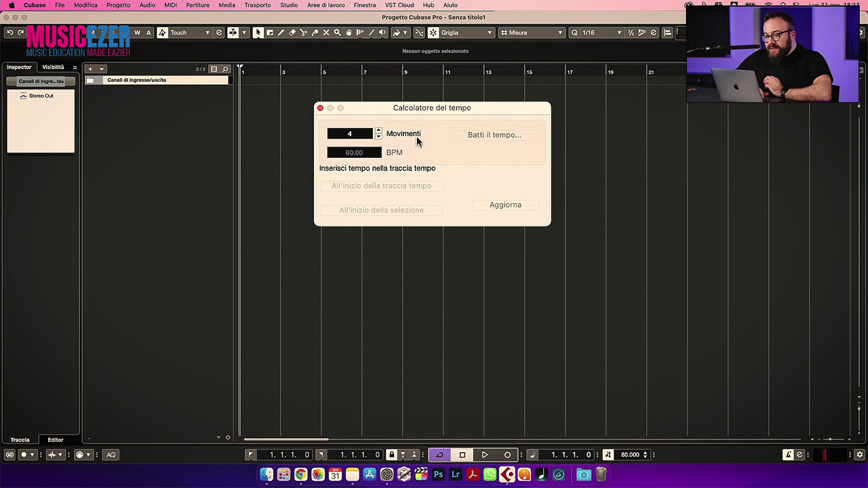868x488 pixels.
Task: Click the BPM field showing 60.00
Action: coord(354,152)
